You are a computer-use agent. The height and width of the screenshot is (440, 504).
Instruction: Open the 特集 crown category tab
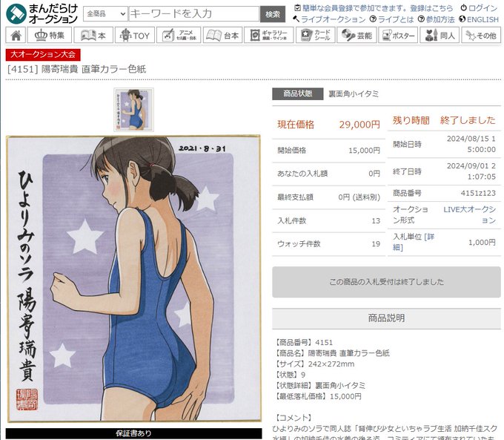pyautogui.click(x=50, y=35)
